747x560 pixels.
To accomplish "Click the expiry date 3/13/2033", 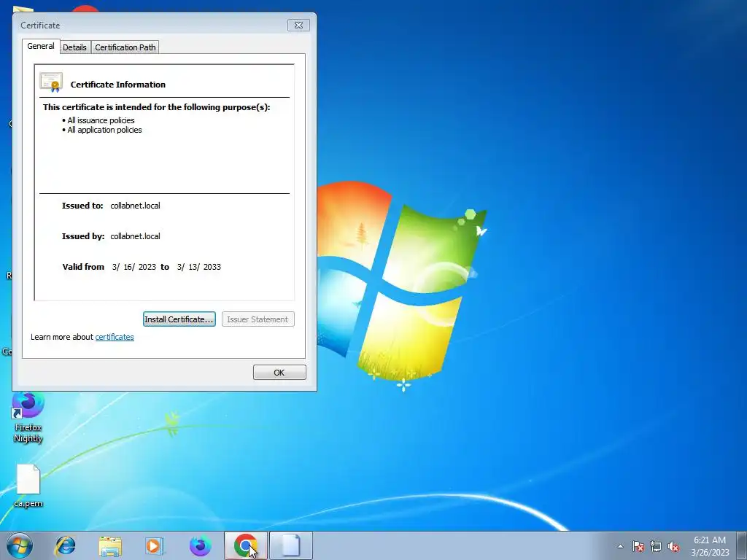I will point(198,267).
